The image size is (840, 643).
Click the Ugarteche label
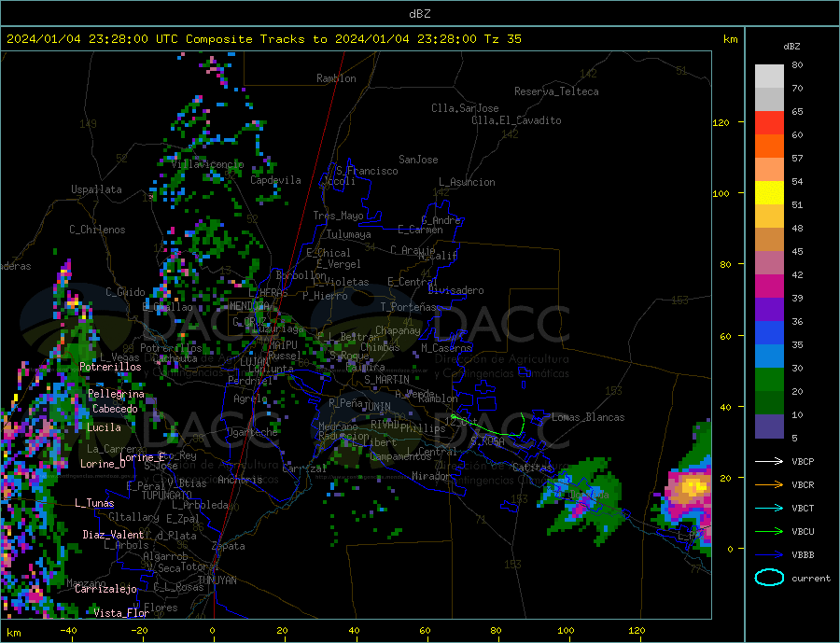click(252, 432)
